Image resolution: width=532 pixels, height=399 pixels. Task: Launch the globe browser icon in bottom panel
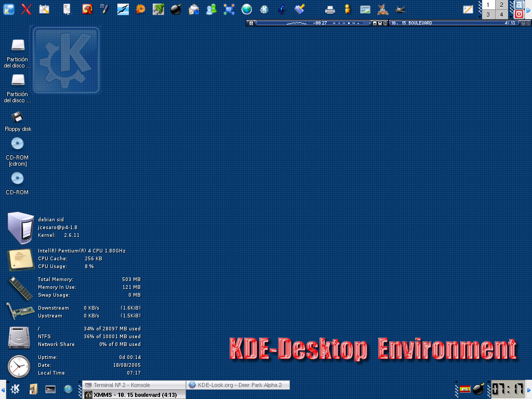(68, 389)
